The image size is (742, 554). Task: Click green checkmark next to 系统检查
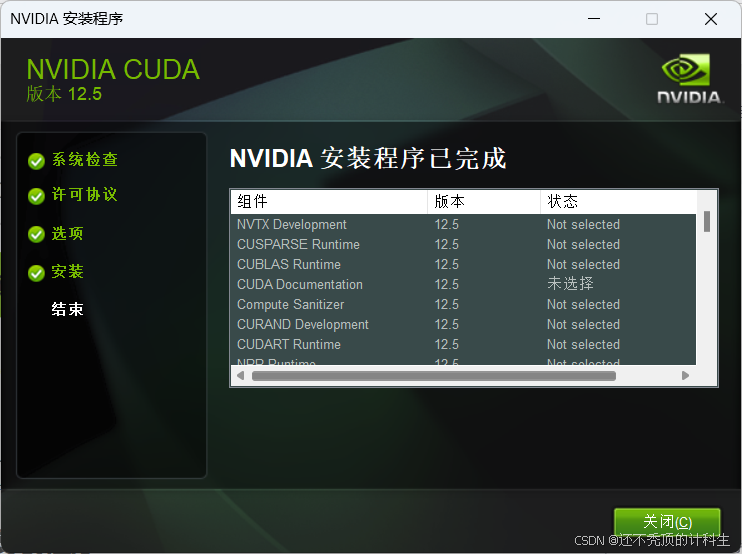tap(36, 161)
